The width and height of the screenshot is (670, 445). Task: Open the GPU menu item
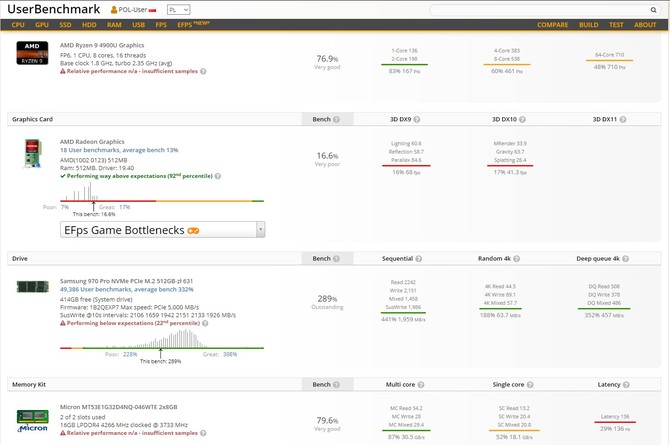tap(42, 25)
